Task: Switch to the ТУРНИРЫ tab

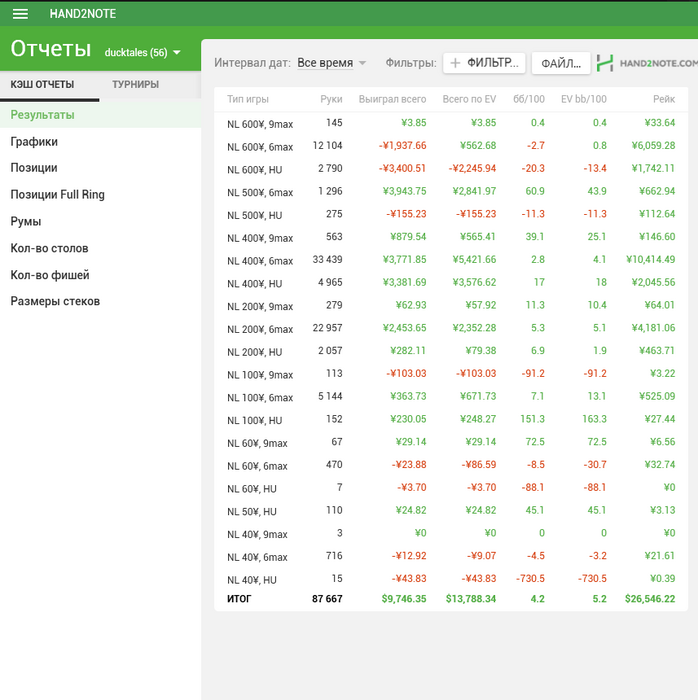Action: pyautogui.click(x=135, y=85)
